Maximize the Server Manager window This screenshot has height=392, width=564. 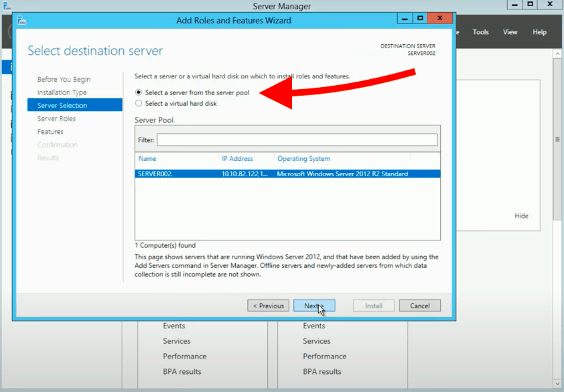pyautogui.click(x=530, y=5)
